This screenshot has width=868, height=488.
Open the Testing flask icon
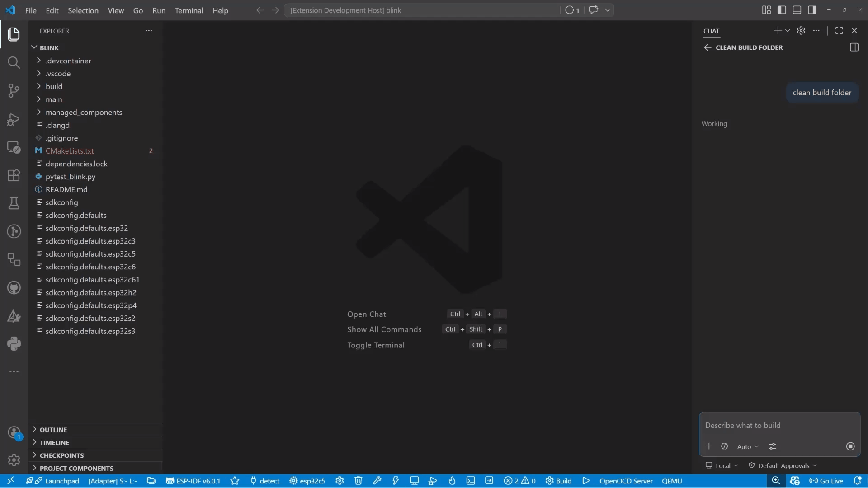pyautogui.click(x=14, y=203)
